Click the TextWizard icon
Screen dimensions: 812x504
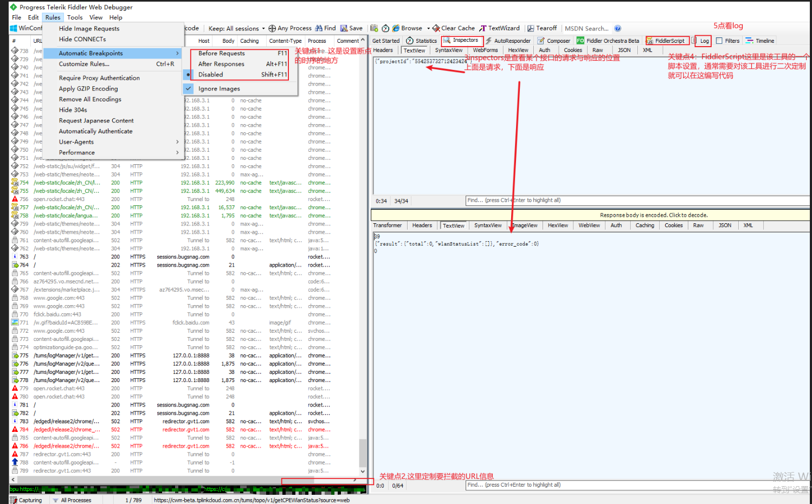click(483, 28)
